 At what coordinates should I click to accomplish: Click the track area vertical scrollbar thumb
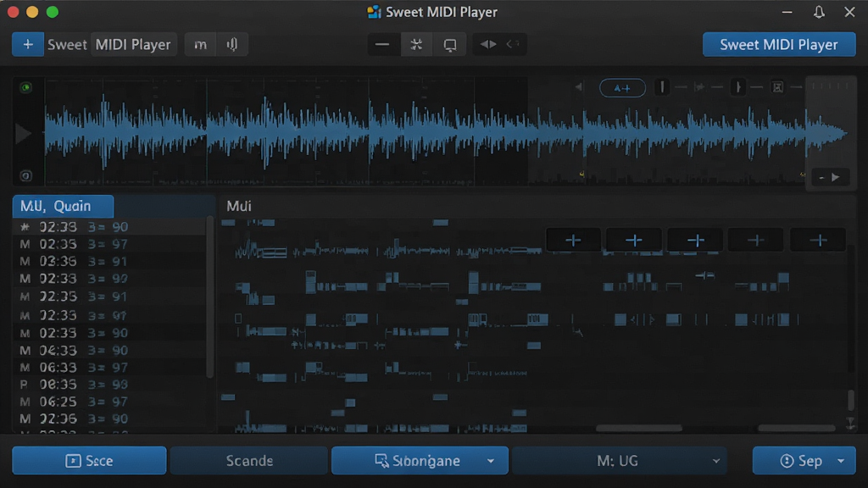pos(851,400)
